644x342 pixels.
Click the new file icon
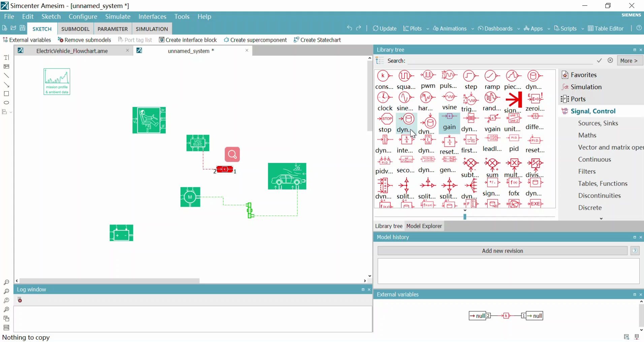tap(4, 28)
